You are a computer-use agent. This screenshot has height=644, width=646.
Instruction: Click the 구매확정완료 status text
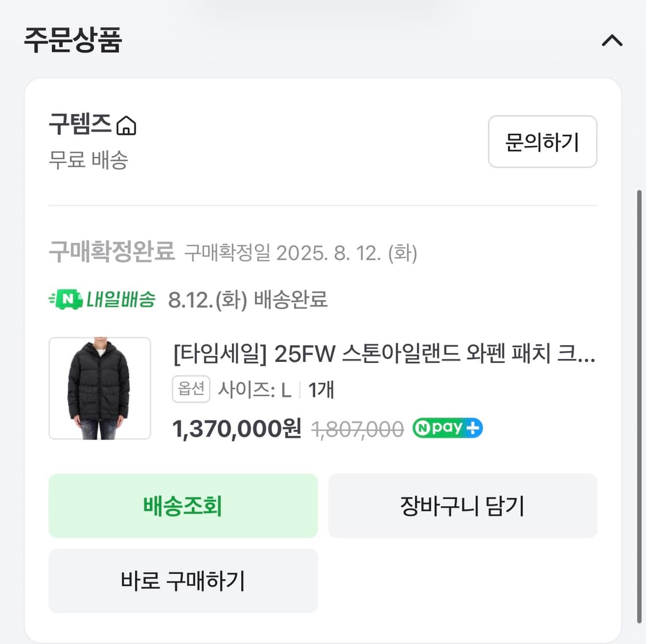pos(112,252)
